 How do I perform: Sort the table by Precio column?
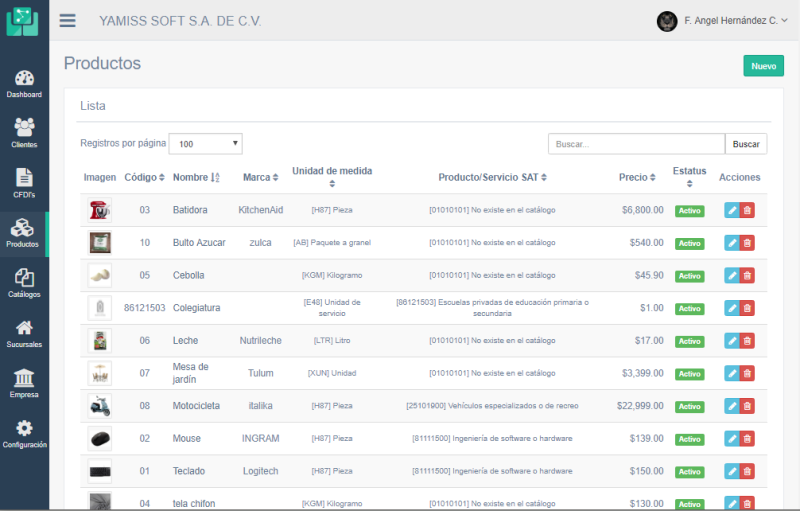pos(636,177)
